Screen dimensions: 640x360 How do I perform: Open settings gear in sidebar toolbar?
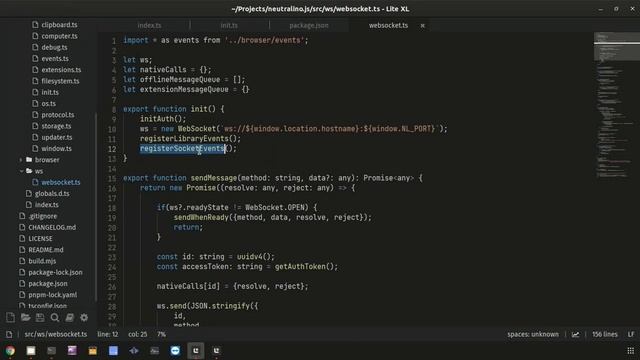point(84,318)
